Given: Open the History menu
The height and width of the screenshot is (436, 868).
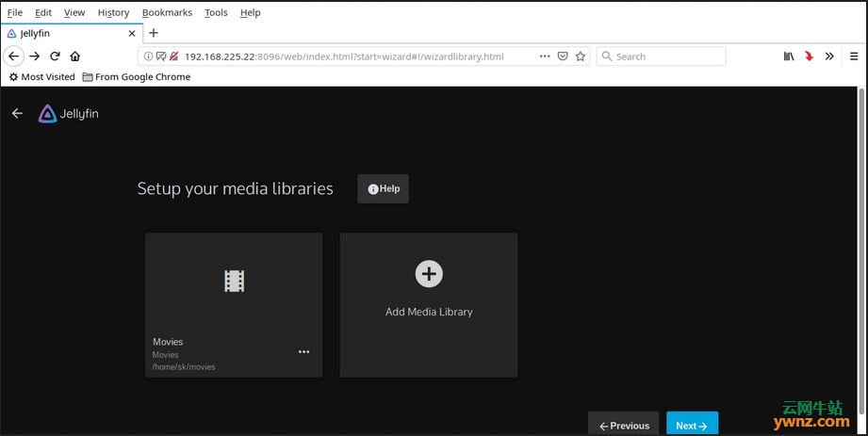Looking at the screenshot, I should point(113,12).
